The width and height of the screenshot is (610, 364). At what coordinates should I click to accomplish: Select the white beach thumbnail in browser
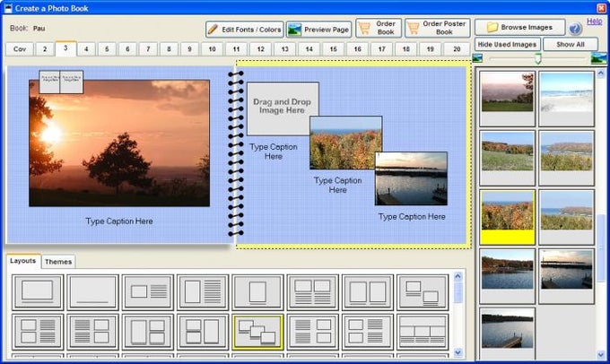pos(566,99)
